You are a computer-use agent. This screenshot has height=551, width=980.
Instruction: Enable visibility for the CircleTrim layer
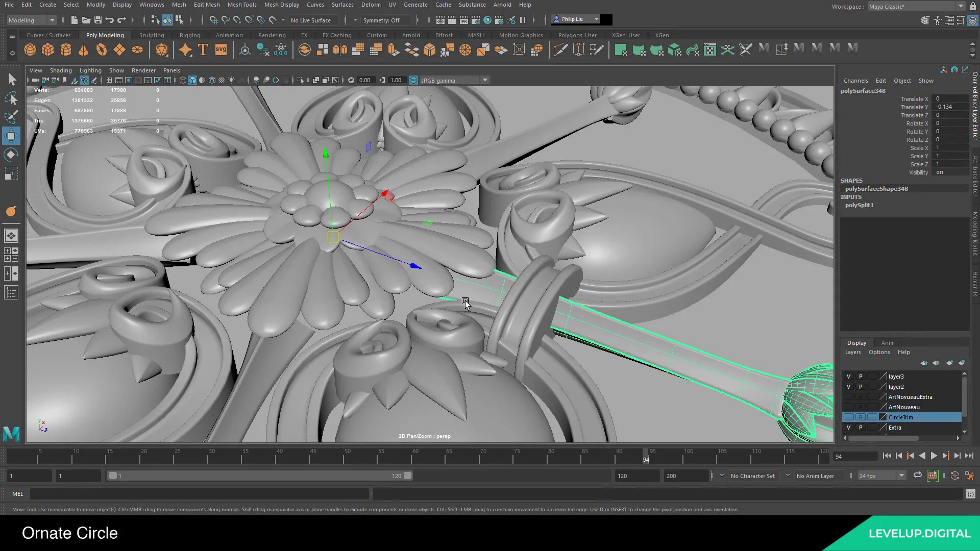(x=848, y=417)
